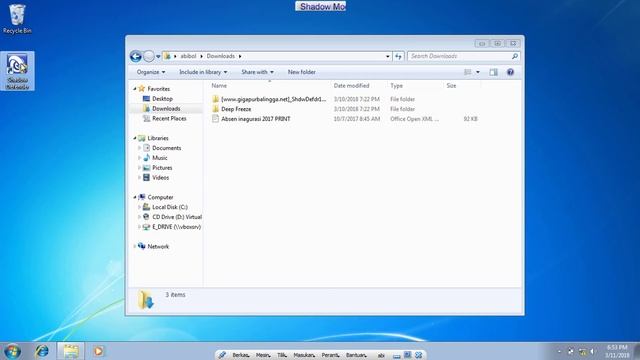Click the pin icon on VM toolbar
The image size is (640, 360).
tap(222, 355)
